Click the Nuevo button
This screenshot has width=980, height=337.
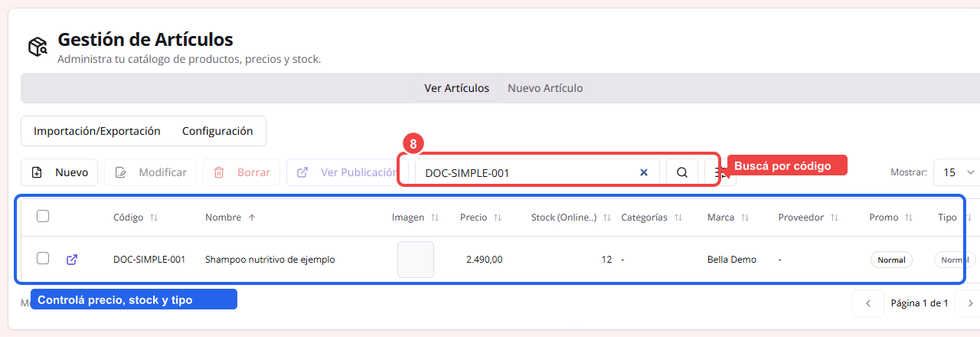(x=60, y=172)
